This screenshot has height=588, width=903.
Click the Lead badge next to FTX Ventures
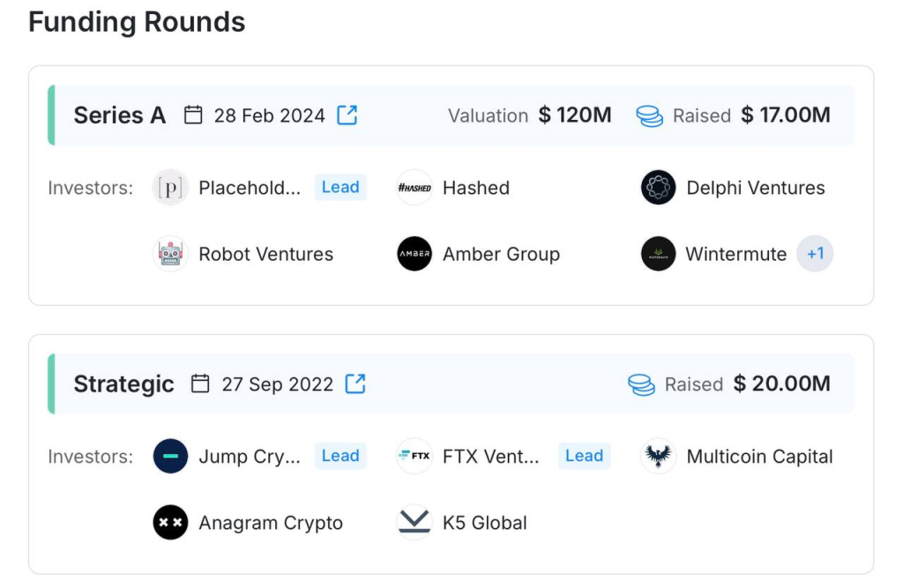pos(584,456)
